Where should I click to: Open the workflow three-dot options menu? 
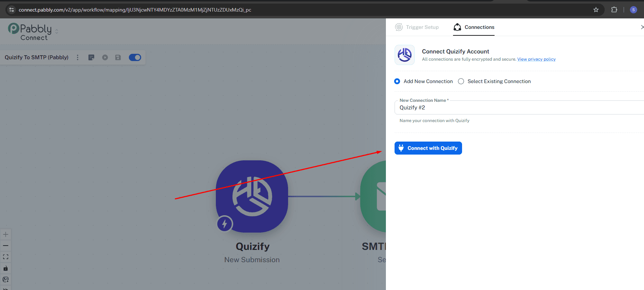coord(78,57)
